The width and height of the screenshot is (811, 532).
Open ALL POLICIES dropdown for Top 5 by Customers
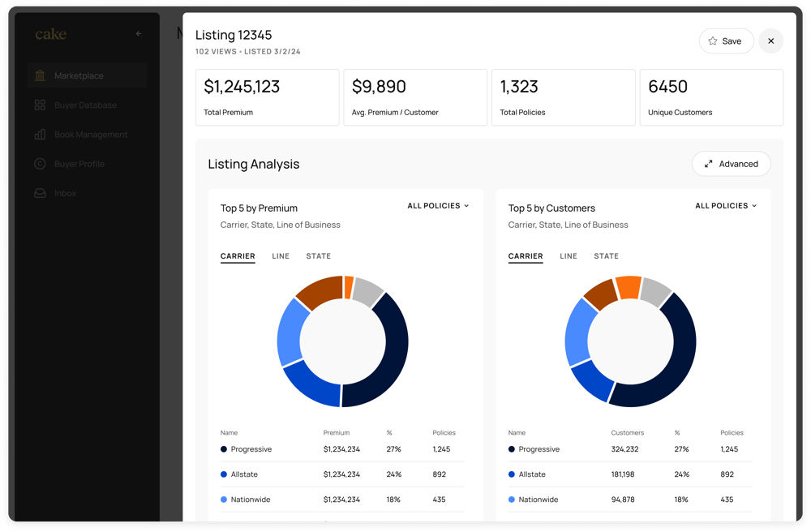tap(725, 205)
